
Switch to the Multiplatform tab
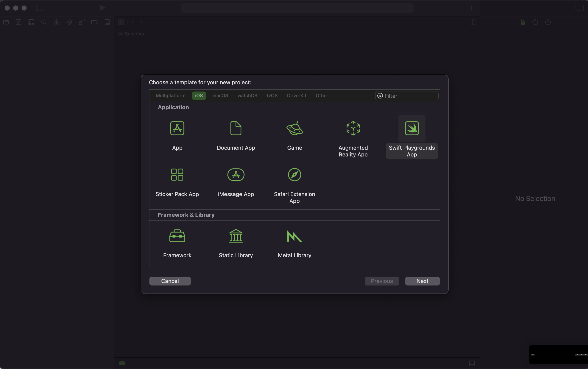point(171,96)
